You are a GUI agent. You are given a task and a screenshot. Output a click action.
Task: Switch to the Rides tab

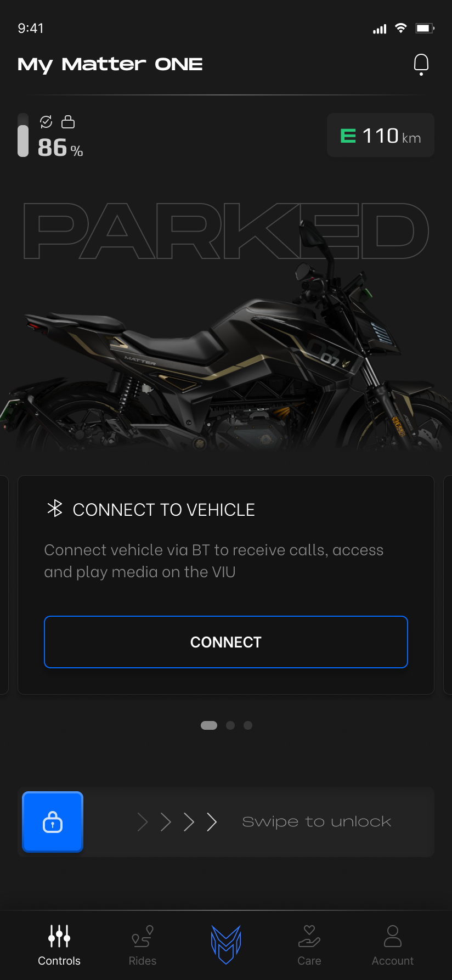point(143,945)
